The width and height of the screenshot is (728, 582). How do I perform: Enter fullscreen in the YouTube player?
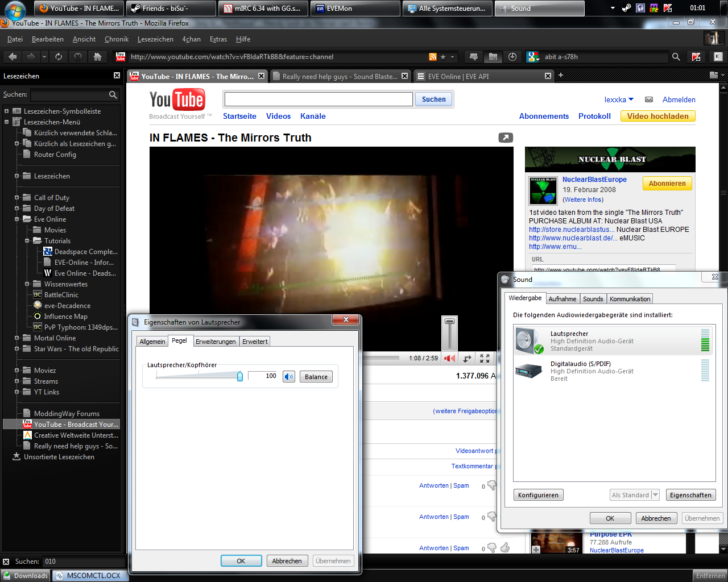tap(485, 358)
